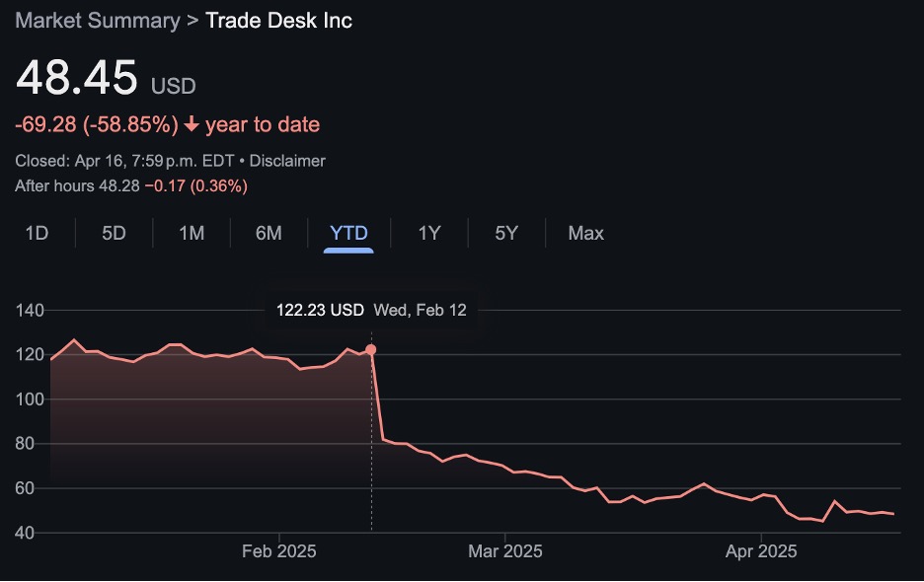Click the -69.28 (-58.85%) change text
The width and height of the screenshot is (924, 582).
[x=96, y=125]
